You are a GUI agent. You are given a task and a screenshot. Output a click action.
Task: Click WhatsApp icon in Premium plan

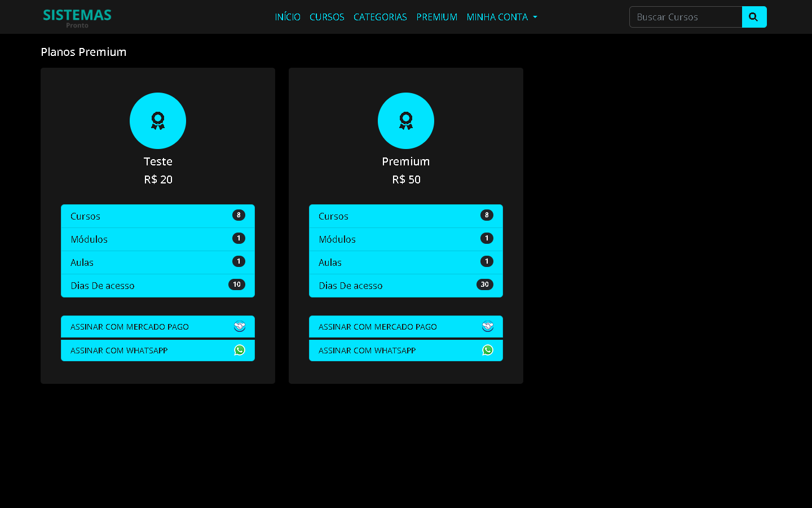pyautogui.click(x=488, y=350)
